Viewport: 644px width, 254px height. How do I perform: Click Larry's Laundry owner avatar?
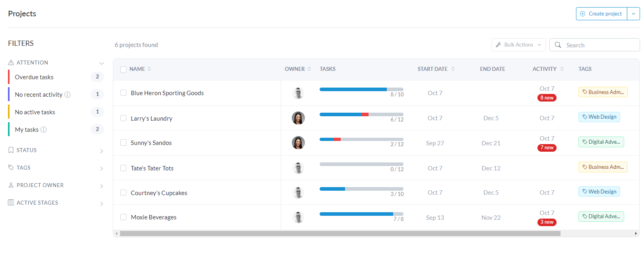298,118
